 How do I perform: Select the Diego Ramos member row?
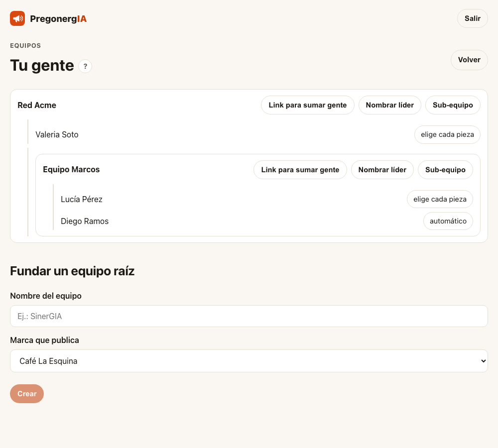pos(263,221)
